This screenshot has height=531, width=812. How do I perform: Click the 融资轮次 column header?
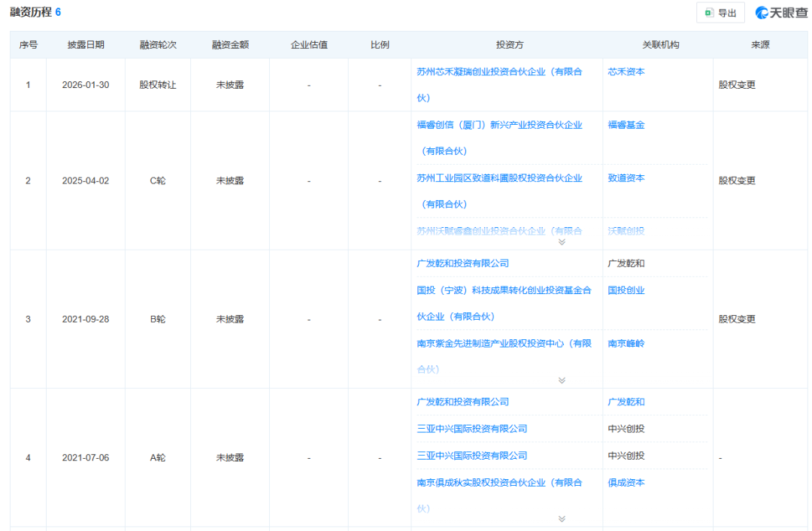coord(158,44)
